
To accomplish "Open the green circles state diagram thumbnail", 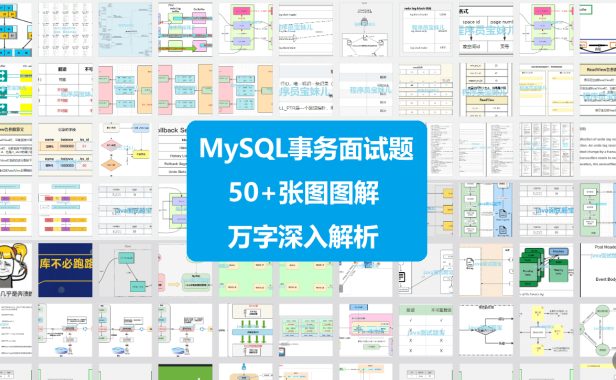I will click(598, 330).
